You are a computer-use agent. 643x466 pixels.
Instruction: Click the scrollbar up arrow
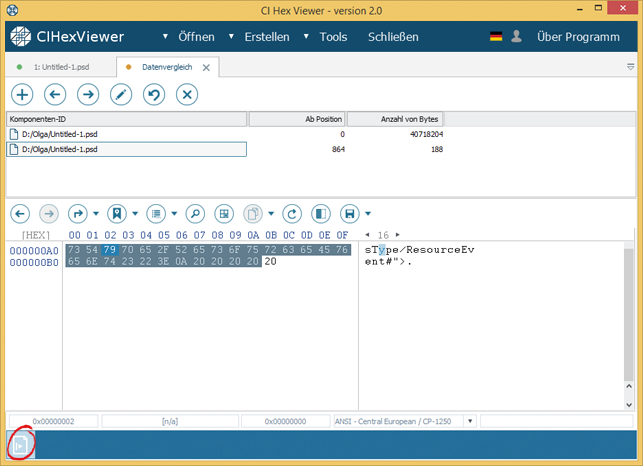[x=629, y=386]
